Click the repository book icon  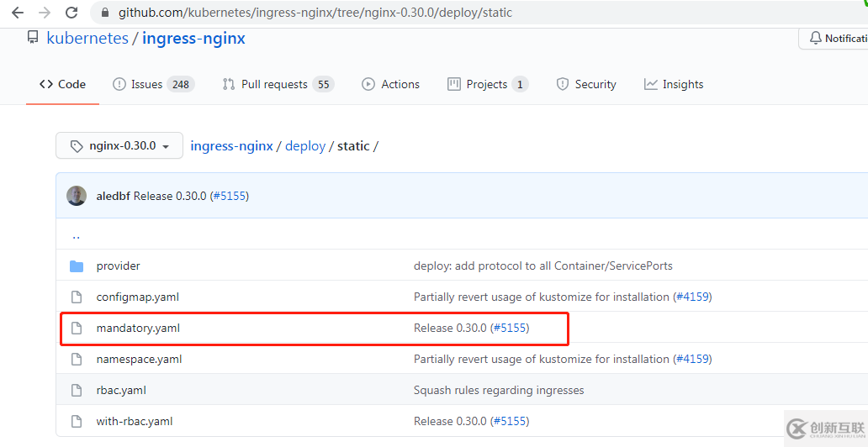(33, 38)
